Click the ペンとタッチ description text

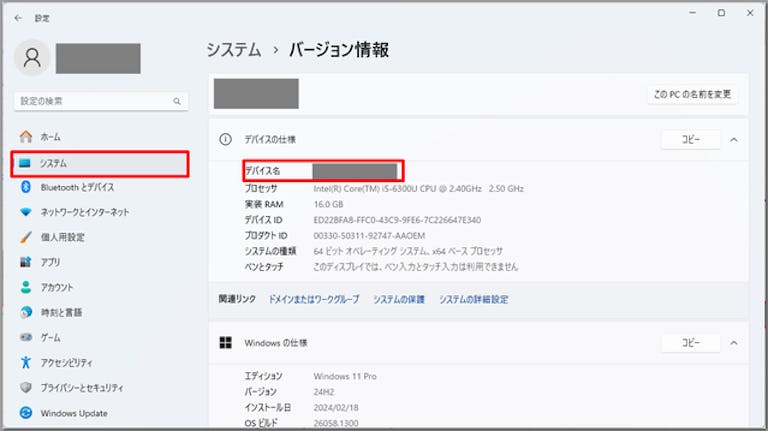click(x=415, y=267)
